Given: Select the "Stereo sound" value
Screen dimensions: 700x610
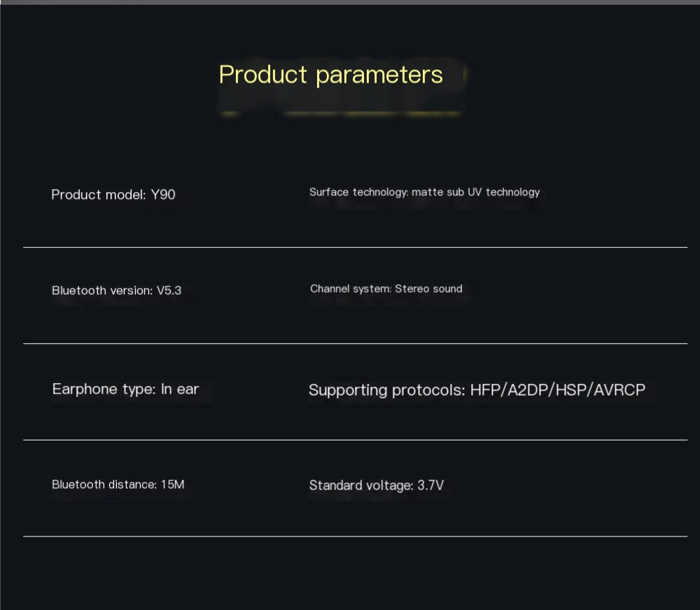Looking at the screenshot, I should click(428, 289).
